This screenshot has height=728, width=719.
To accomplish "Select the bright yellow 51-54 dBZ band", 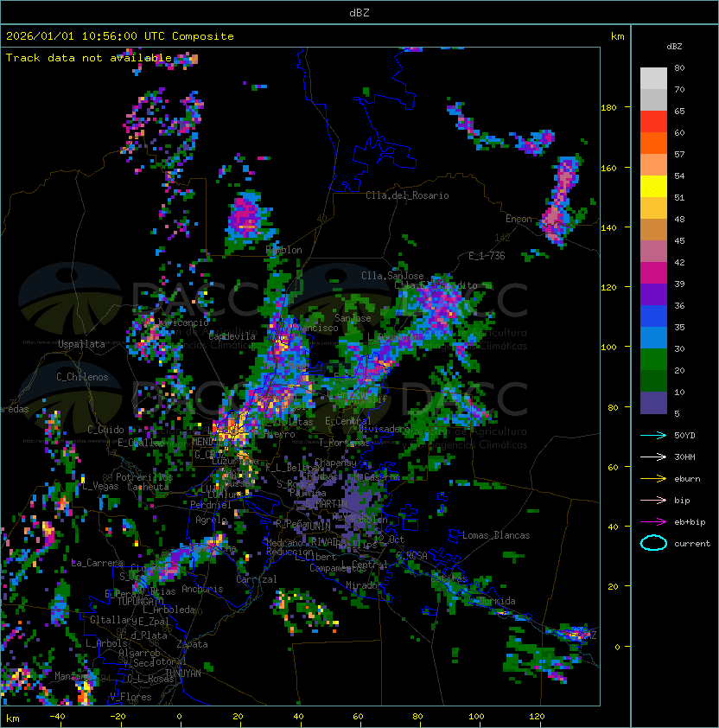I will [x=653, y=186].
